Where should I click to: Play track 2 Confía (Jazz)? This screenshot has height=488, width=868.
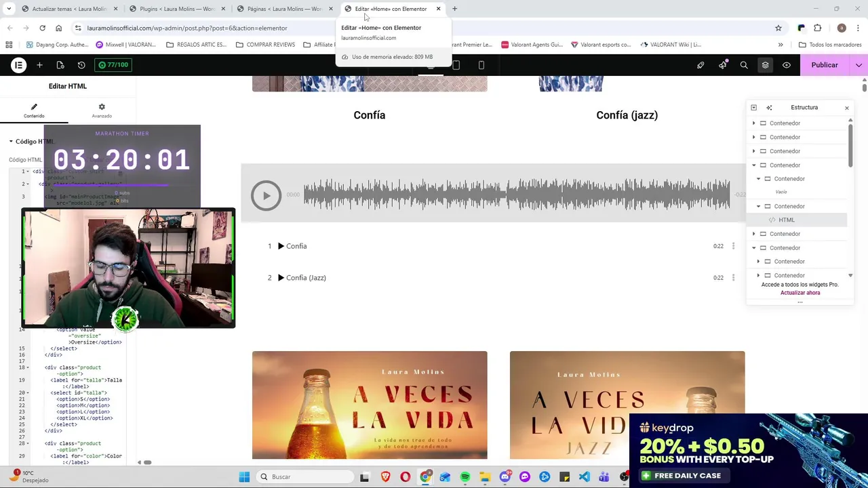281,278
